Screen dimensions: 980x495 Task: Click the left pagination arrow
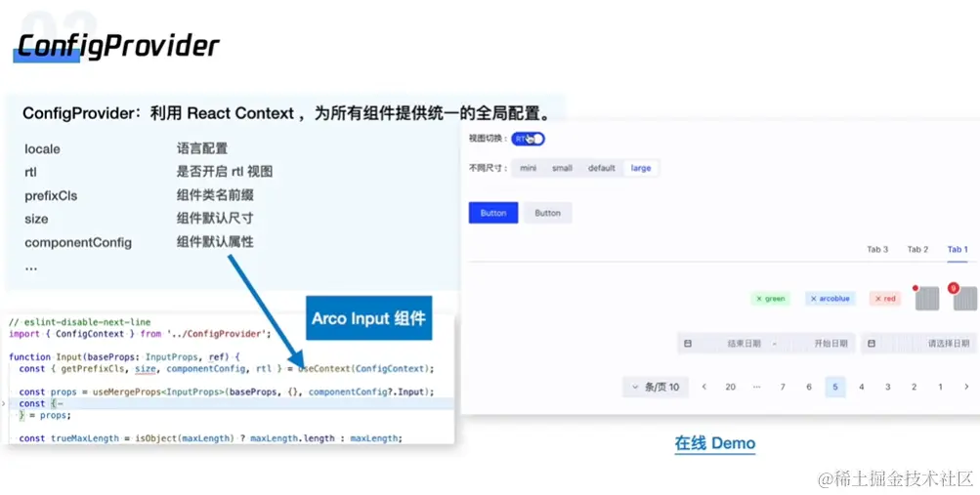704,387
